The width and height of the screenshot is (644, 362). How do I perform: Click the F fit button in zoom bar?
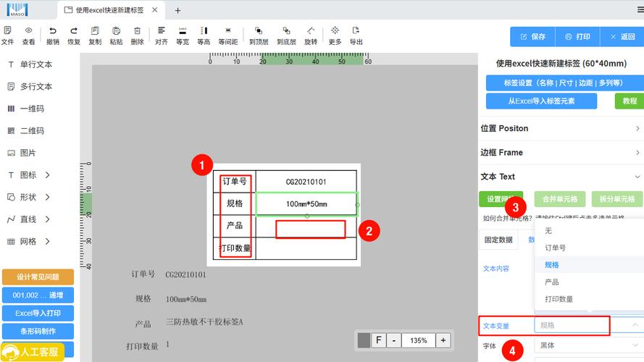click(x=379, y=340)
